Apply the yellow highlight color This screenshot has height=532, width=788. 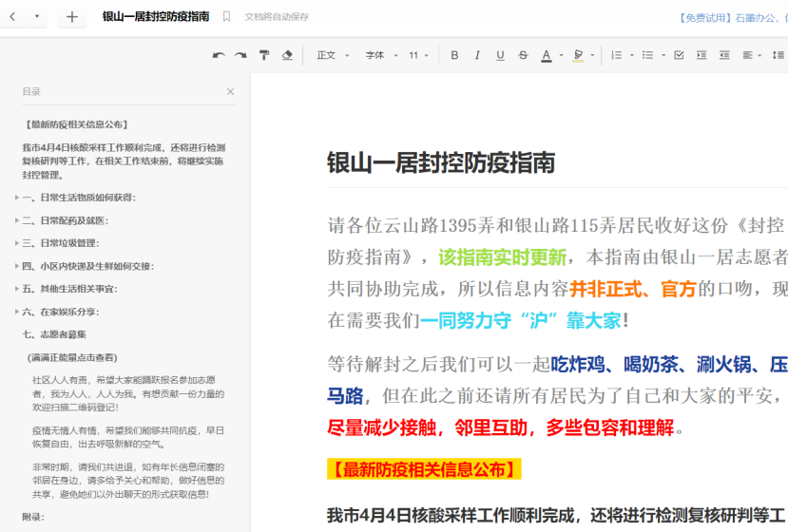pos(578,55)
